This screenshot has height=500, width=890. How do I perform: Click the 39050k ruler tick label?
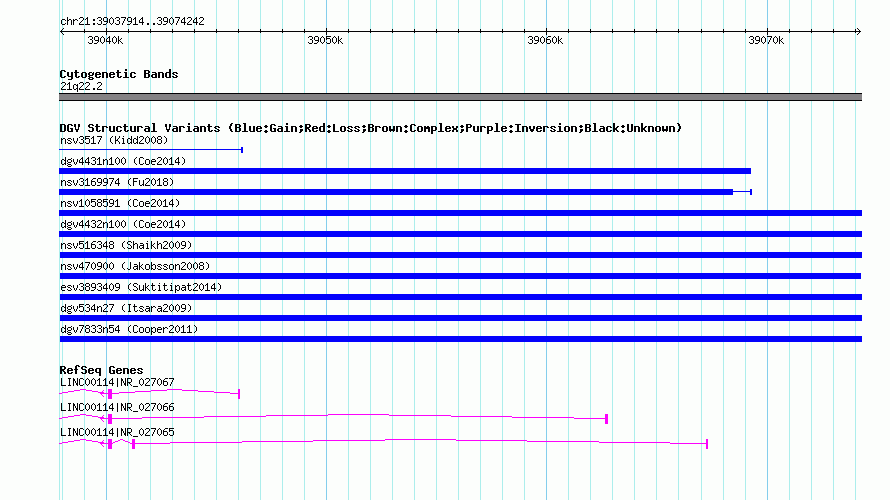click(325, 40)
